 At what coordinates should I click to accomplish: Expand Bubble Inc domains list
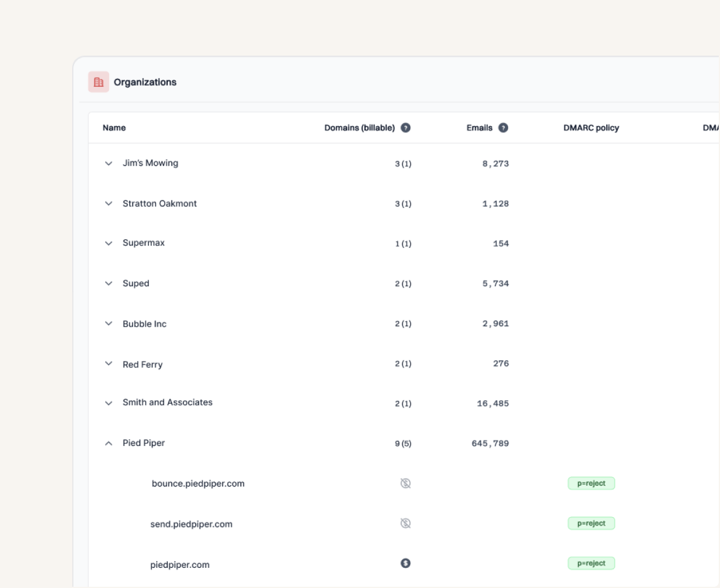[109, 324]
